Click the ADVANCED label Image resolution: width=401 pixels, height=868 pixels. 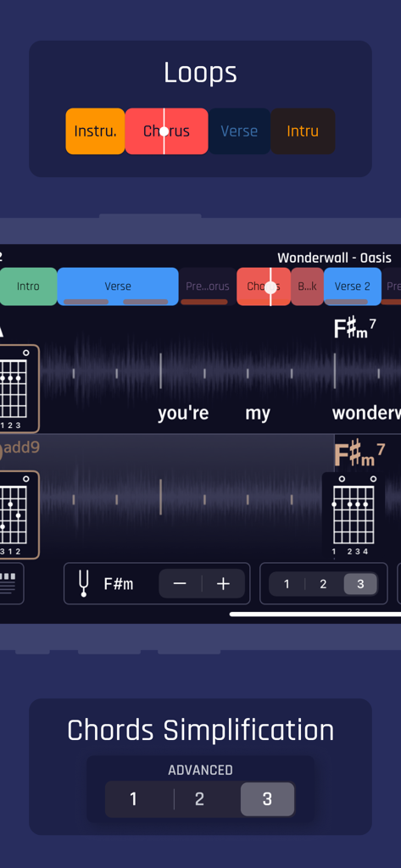click(200, 770)
